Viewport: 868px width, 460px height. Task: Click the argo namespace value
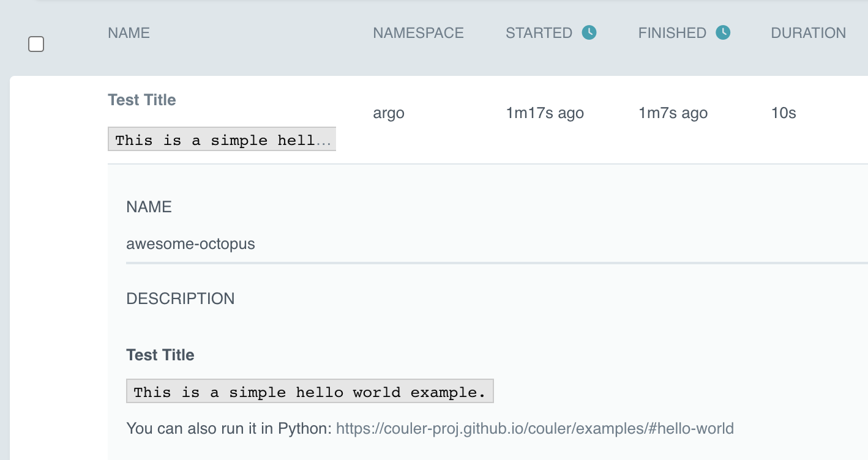coord(389,113)
